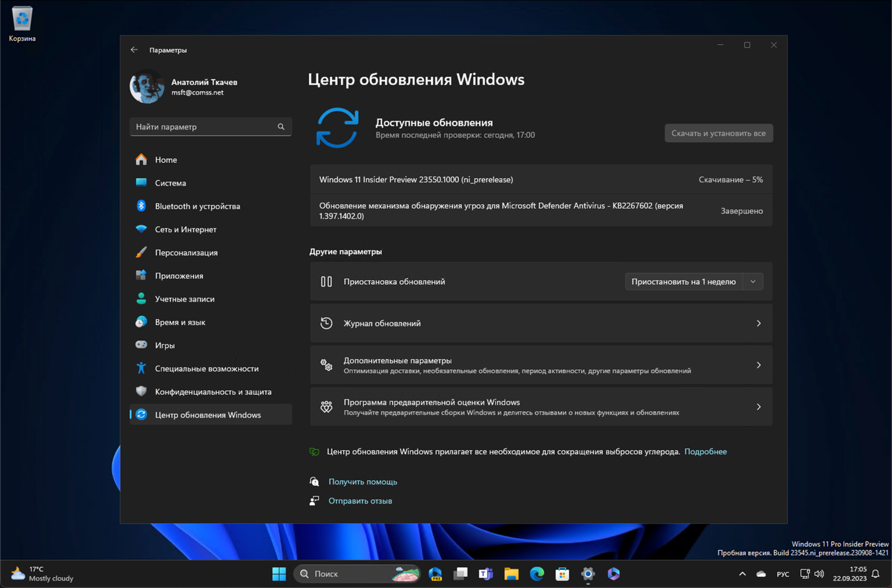Image resolution: width=892 pixels, height=588 pixels.
Task: Open Конфиденциальность и защита settings
Action: coord(213,391)
